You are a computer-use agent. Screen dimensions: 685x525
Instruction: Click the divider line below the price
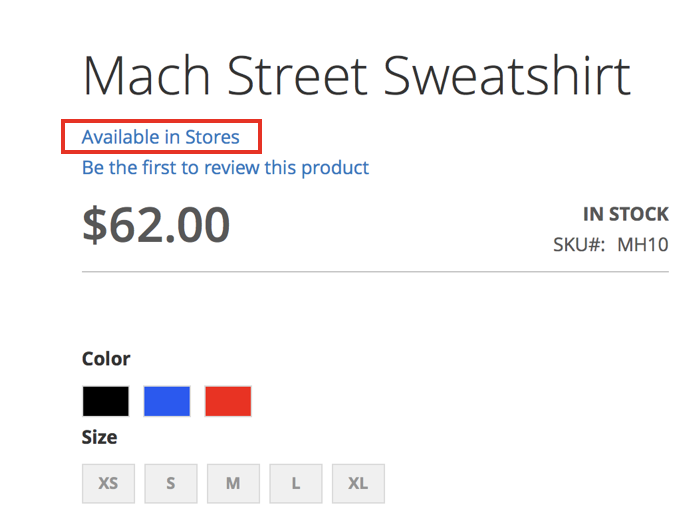point(375,272)
